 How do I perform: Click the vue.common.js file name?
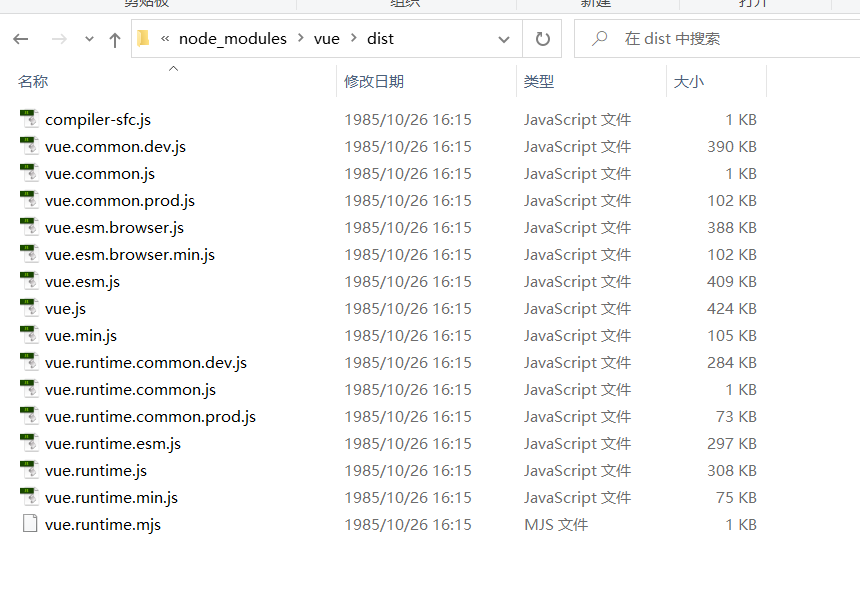(100, 174)
